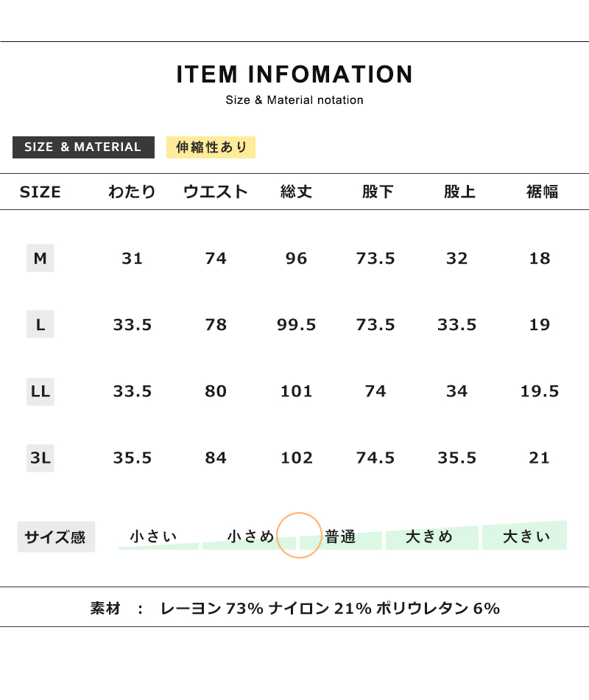Click the 裾幅 column header

(x=542, y=192)
